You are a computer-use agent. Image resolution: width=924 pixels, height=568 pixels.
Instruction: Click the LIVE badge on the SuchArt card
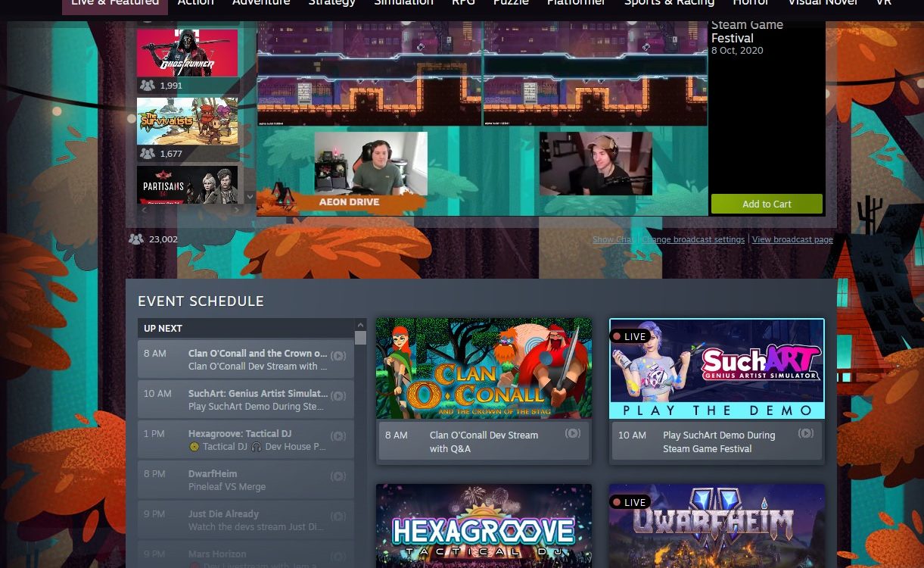click(x=630, y=336)
